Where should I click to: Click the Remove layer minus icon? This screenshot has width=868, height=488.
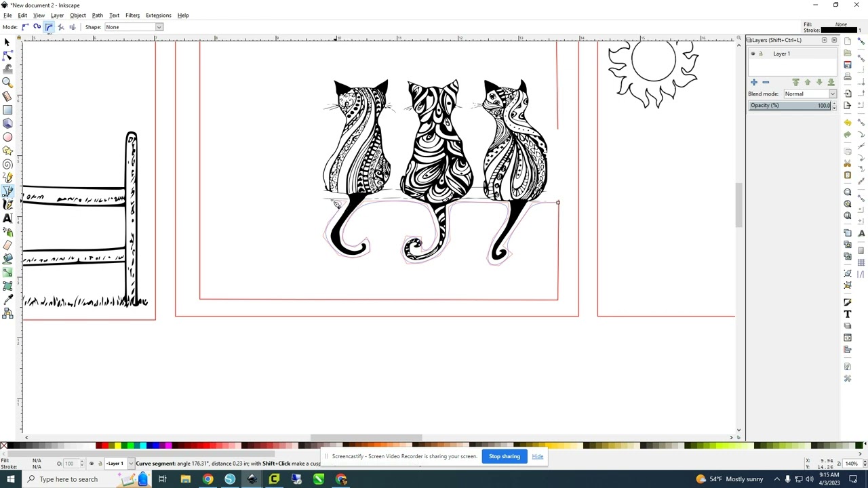(x=766, y=82)
